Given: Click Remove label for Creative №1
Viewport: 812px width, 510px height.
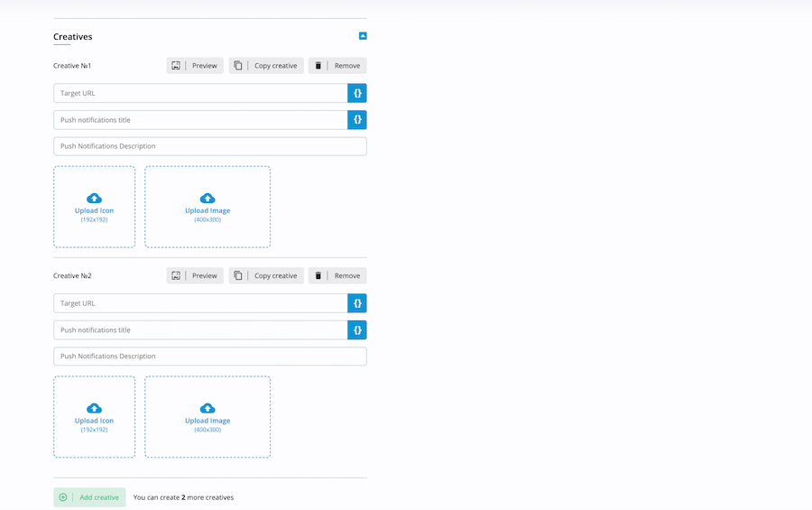Looking at the screenshot, I should point(347,66).
